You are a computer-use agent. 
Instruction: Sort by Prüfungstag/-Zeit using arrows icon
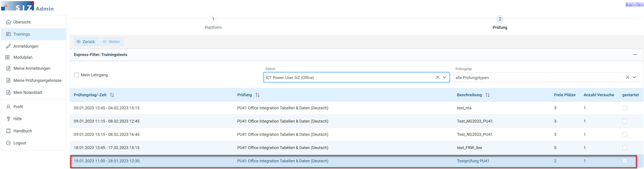(112, 95)
